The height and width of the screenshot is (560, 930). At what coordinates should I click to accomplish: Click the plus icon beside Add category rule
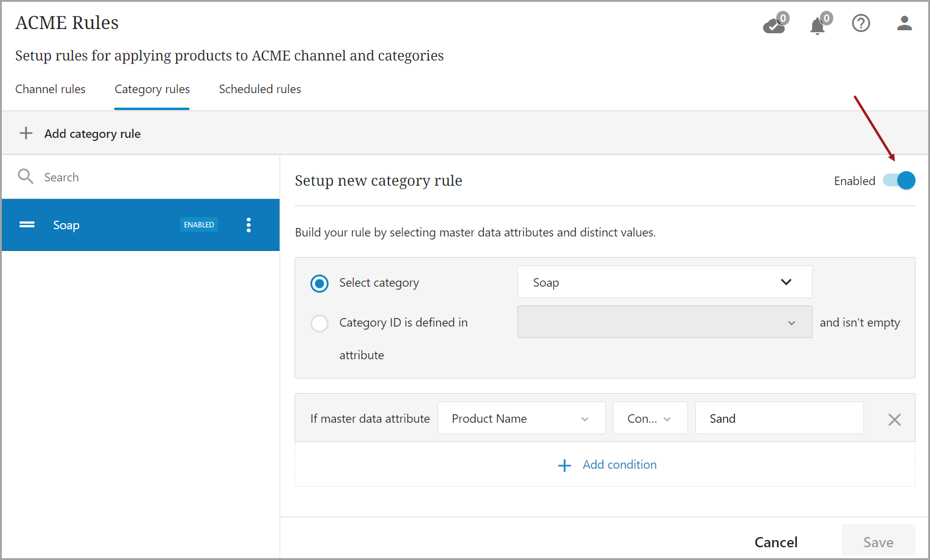tap(26, 133)
